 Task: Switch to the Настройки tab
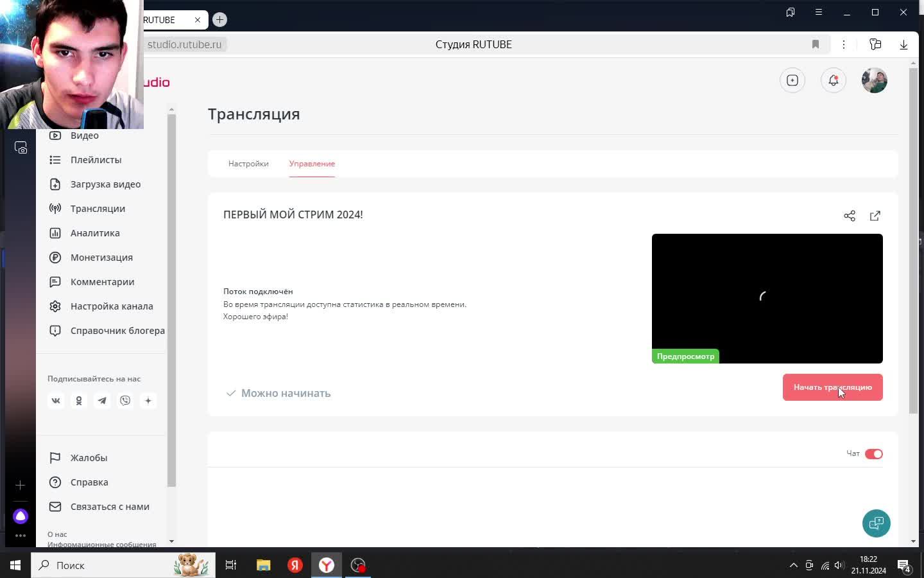tap(248, 164)
